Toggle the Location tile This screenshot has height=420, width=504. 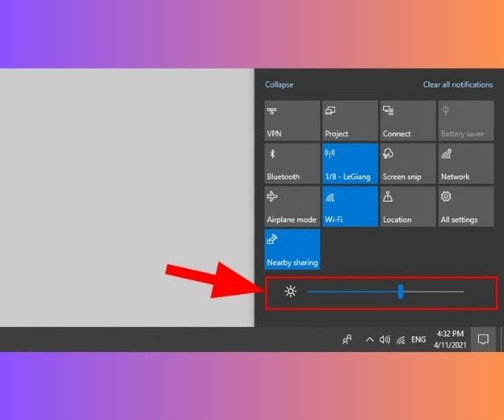point(408,207)
